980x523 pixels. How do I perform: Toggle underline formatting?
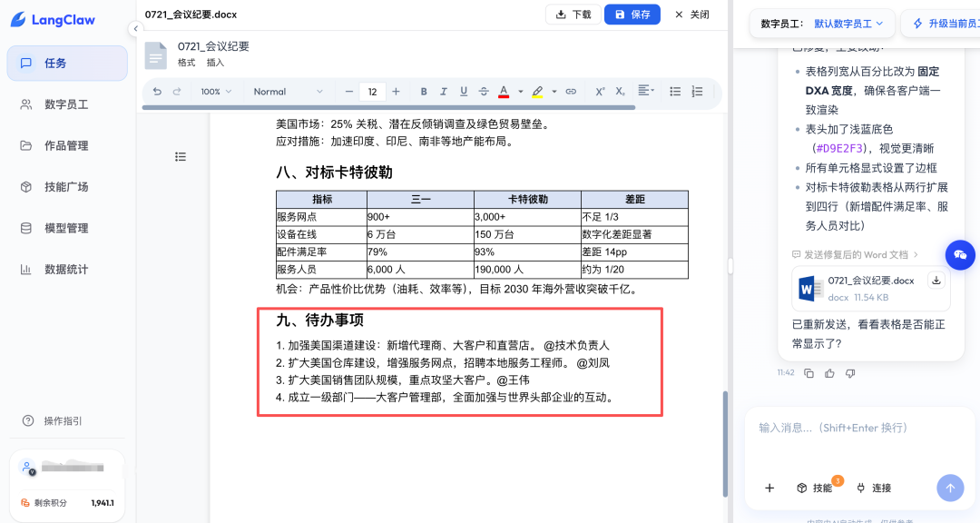[464, 92]
